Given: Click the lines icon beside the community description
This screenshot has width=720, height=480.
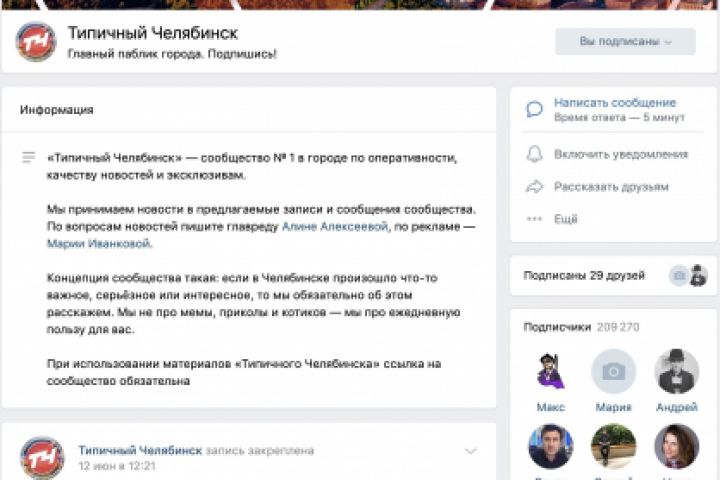Looking at the screenshot, I should pyautogui.click(x=28, y=158).
